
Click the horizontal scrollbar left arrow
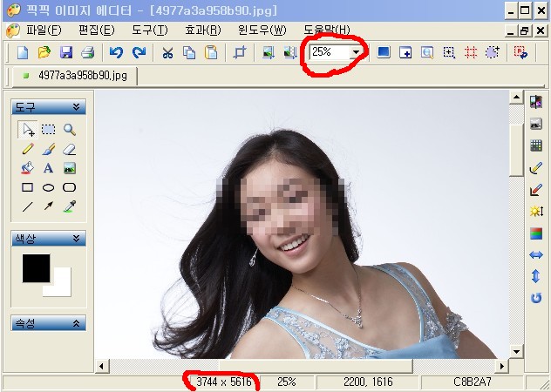click(101, 367)
